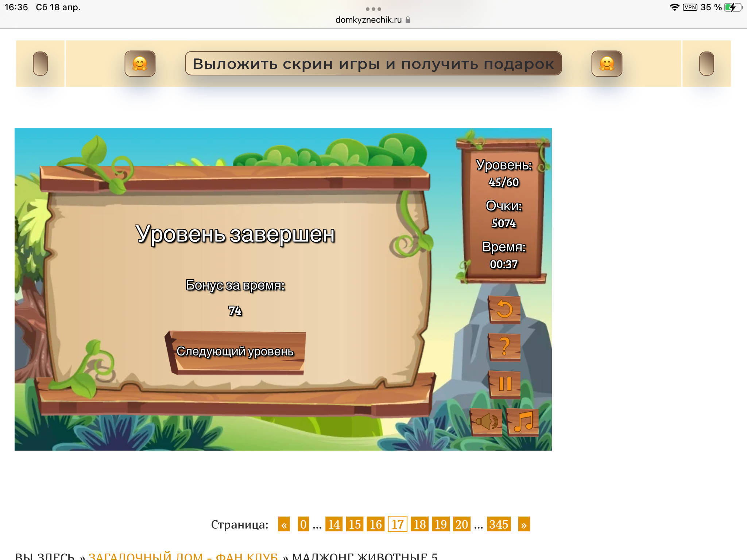The height and width of the screenshot is (560, 747).
Task: Go to previous page « arrow
Action: pyautogui.click(x=284, y=524)
